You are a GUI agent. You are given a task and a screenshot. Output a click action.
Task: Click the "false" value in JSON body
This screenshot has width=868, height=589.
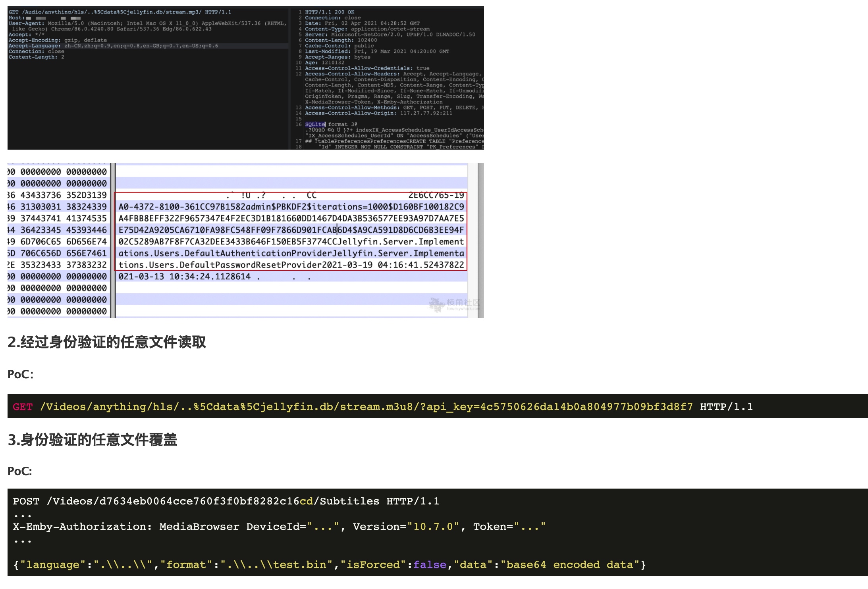[430, 565]
